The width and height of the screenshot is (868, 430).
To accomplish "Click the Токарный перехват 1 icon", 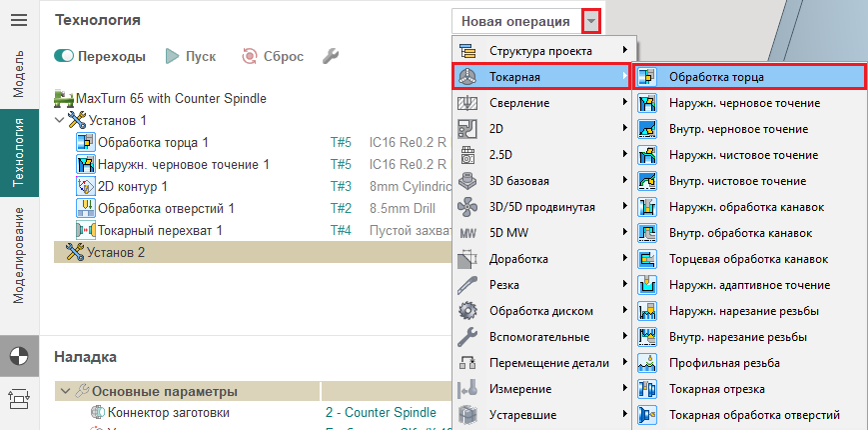I will coord(86,230).
